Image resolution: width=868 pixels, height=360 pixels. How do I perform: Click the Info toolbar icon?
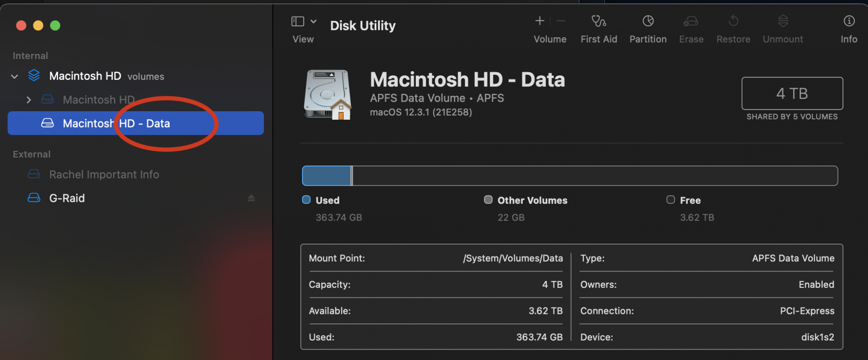(x=849, y=22)
